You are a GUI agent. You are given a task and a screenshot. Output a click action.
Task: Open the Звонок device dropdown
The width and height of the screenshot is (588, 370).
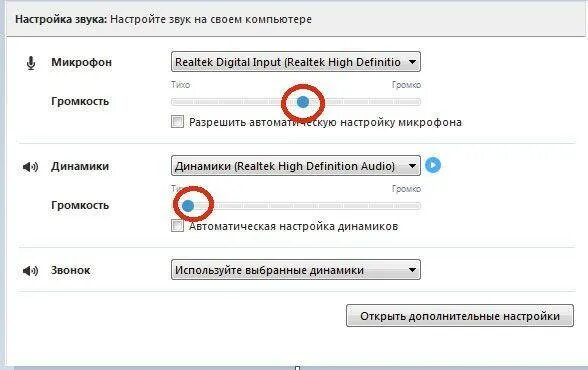pyautogui.click(x=296, y=270)
